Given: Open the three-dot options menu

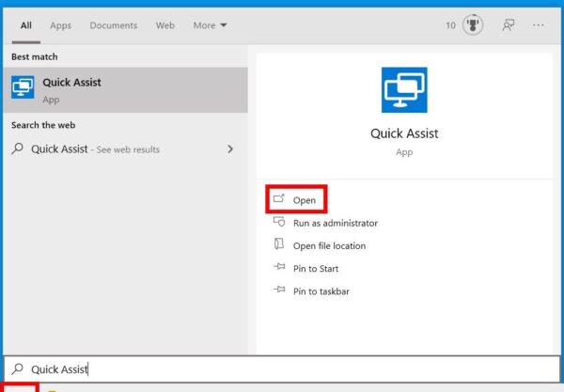Looking at the screenshot, I should pos(538,25).
